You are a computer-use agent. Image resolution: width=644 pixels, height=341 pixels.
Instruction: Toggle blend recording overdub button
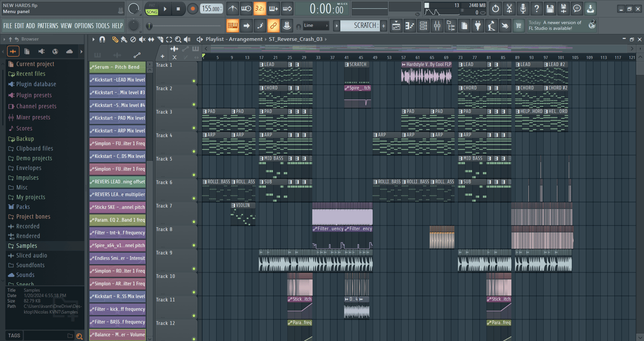tap(273, 8)
